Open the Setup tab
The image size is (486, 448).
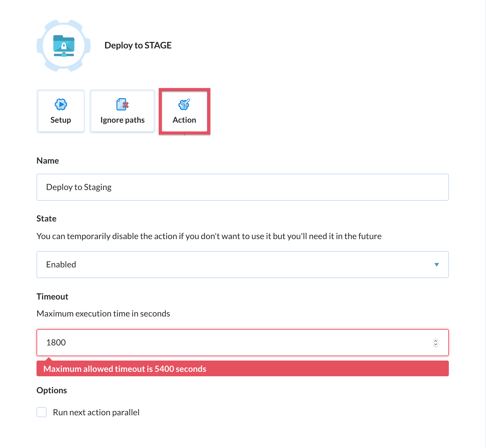point(61,111)
